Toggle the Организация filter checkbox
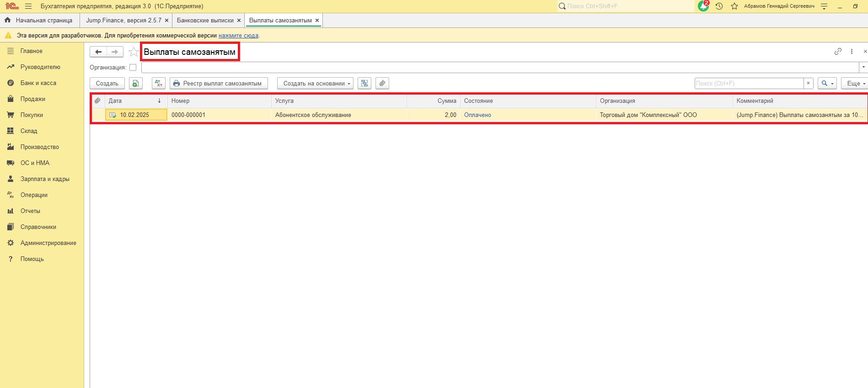 [x=133, y=68]
